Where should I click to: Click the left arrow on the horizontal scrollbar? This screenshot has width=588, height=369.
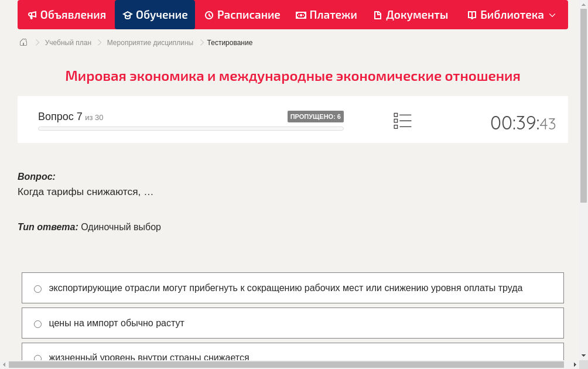click(x=4, y=365)
